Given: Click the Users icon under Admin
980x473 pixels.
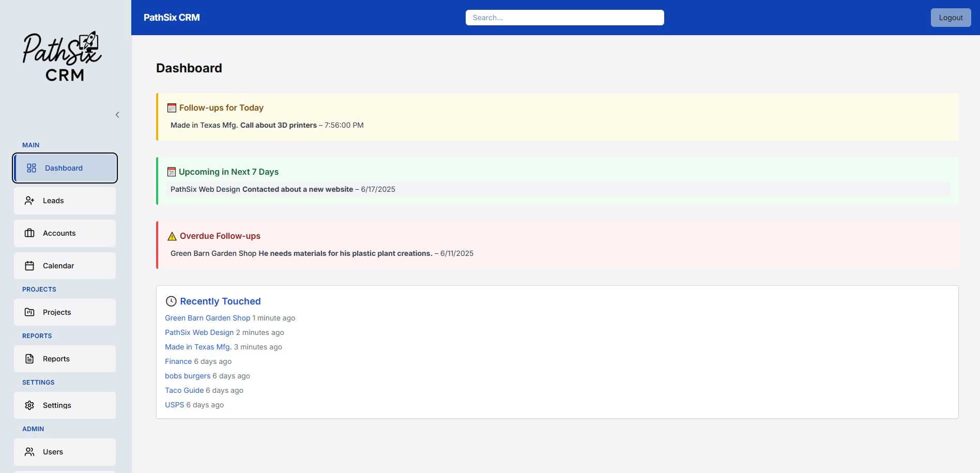Looking at the screenshot, I should pos(29,451).
